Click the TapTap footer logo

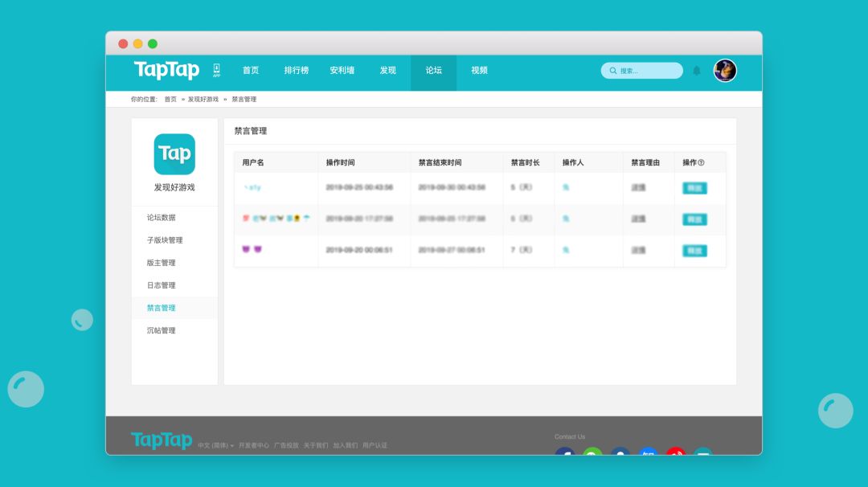[x=162, y=440]
